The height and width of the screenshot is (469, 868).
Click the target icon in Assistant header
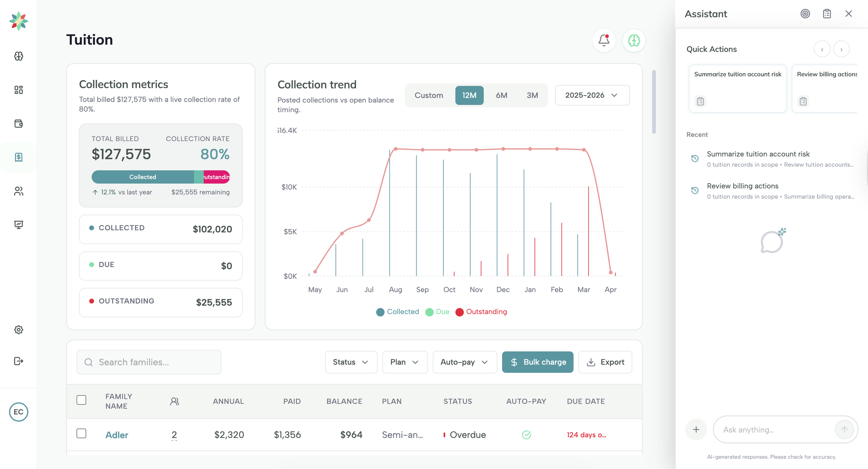coord(805,14)
